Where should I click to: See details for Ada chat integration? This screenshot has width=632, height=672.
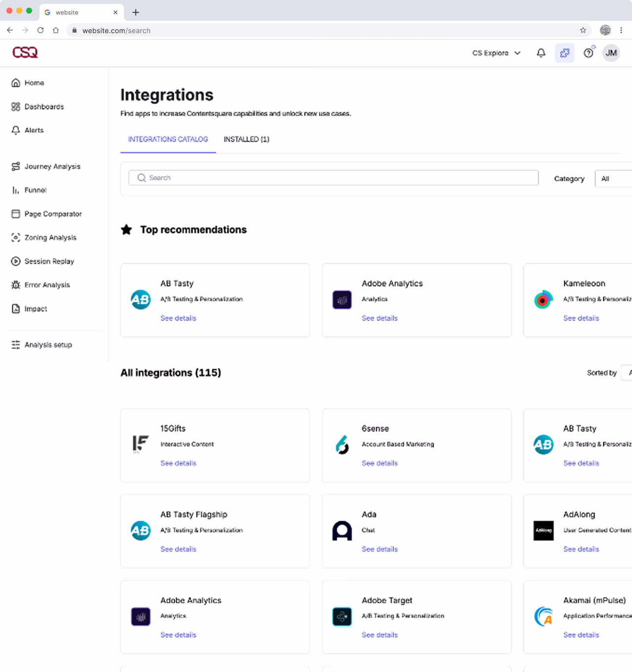380,549
